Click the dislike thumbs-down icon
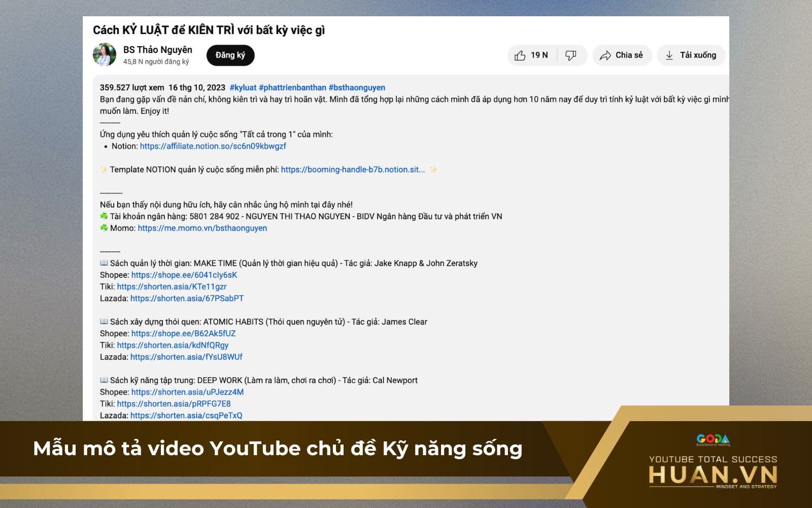This screenshot has width=812, height=508. [571, 55]
